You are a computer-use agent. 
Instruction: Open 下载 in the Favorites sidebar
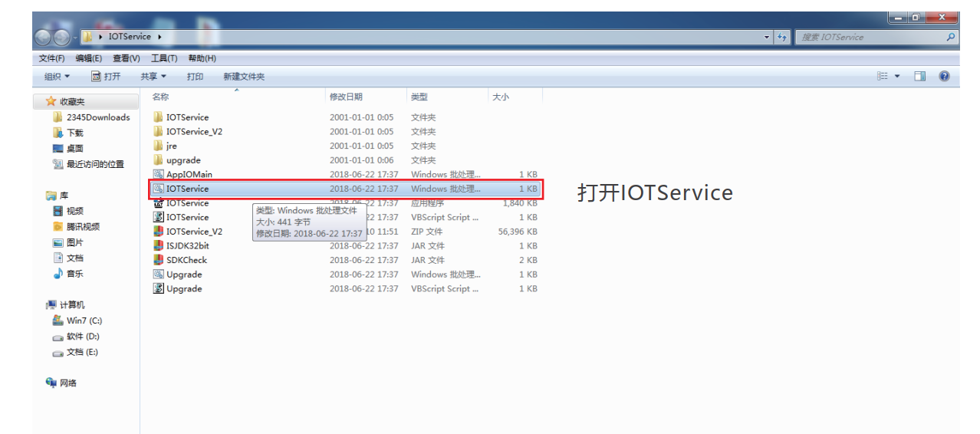[x=68, y=133]
